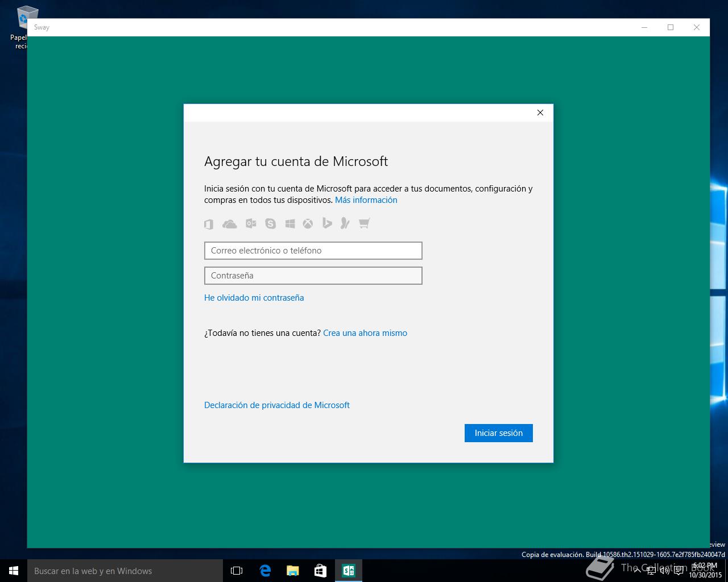The height and width of the screenshot is (582, 728).
Task: Click the OneDrive cloud icon
Action: 230,224
